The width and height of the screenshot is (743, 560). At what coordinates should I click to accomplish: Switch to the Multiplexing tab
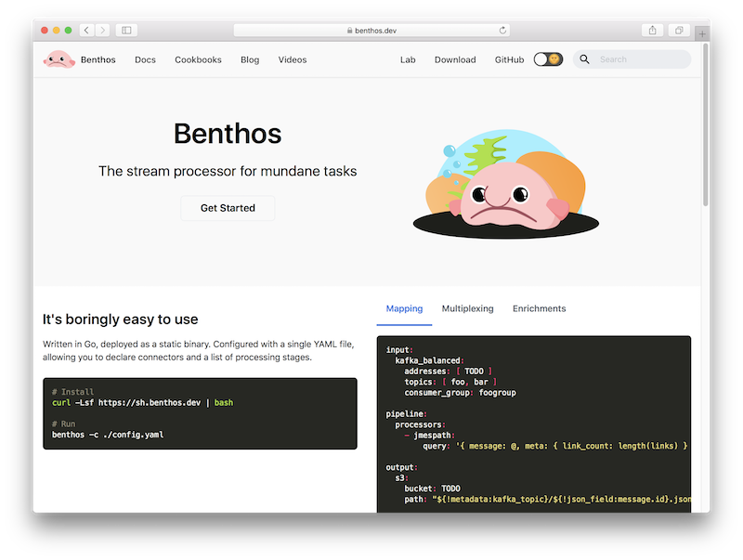[468, 309]
